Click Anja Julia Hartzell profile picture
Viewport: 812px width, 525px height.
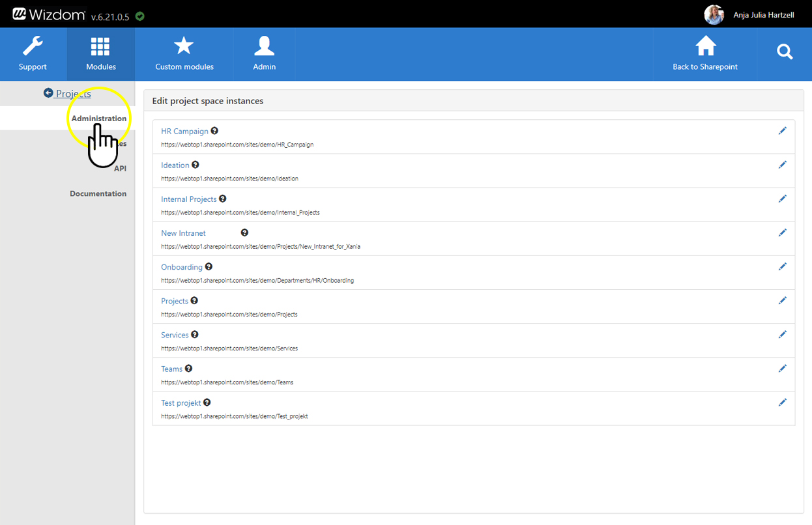pyautogui.click(x=714, y=14)
